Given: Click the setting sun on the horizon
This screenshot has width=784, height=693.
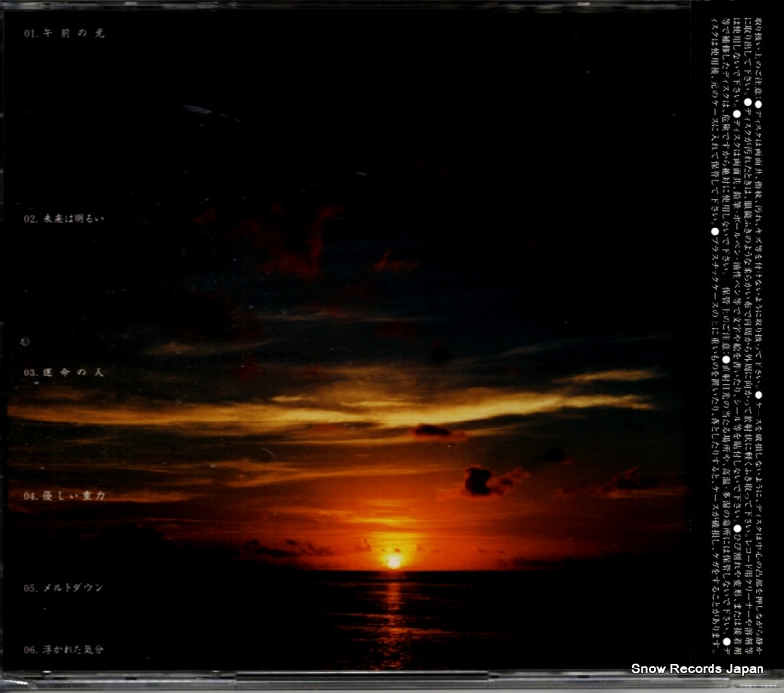Looking at the screenshot, I should pos(394,561).
